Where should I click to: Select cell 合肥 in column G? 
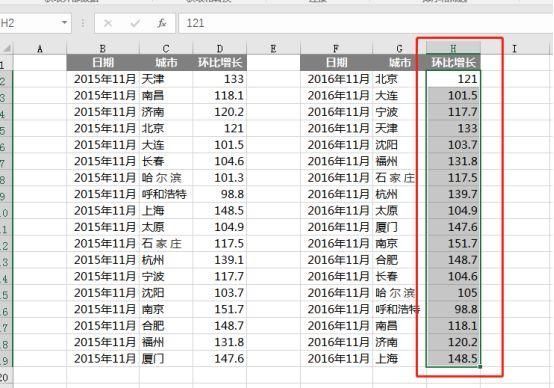tap(399, 260)
